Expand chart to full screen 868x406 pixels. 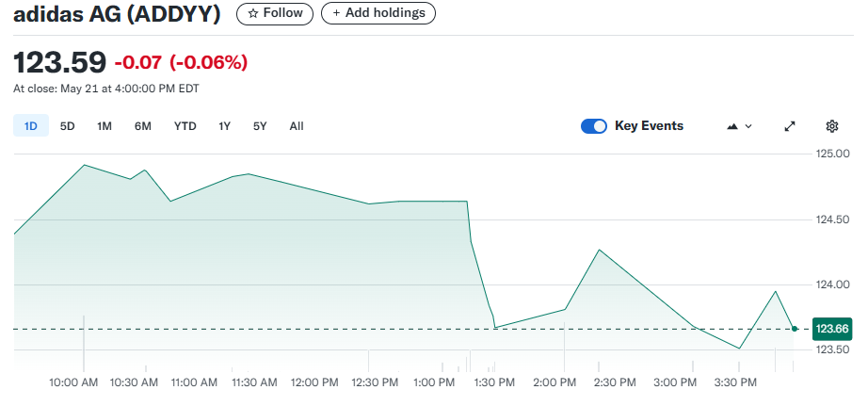(x=790, y=126)
